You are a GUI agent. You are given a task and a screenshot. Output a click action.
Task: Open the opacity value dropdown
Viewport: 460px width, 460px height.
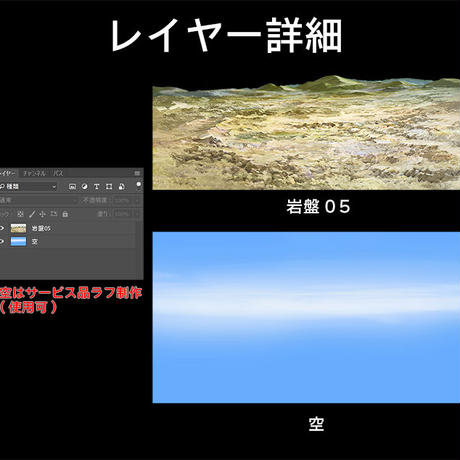[126, 200]
